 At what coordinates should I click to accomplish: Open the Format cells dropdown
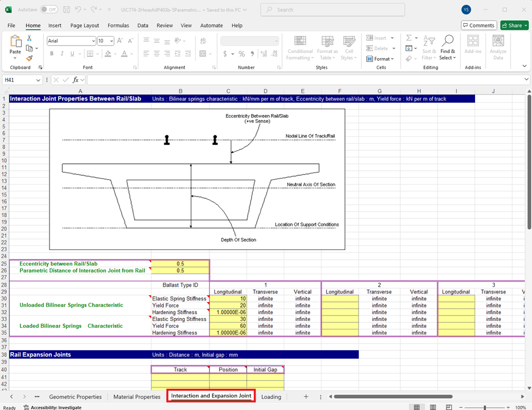click(382, 59)
